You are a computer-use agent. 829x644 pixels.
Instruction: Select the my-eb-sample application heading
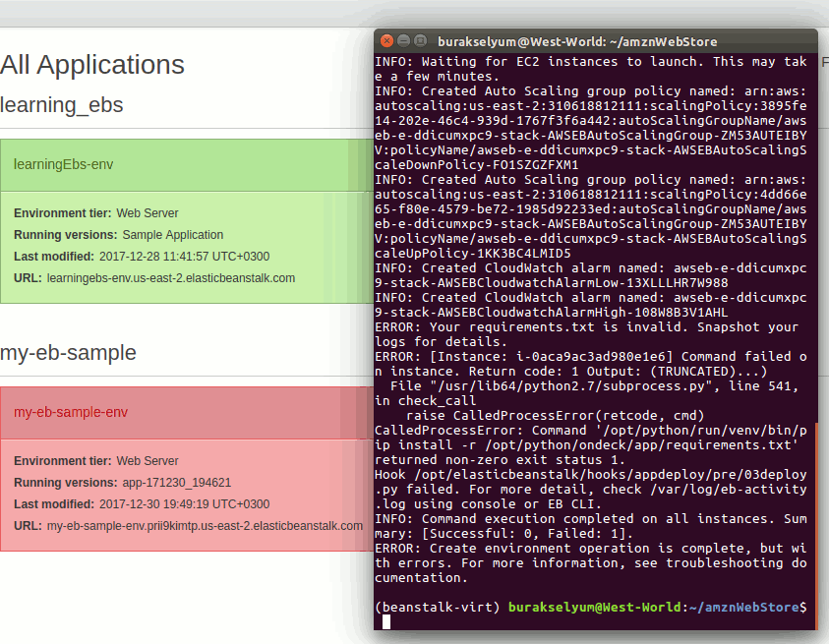[68, 353]
